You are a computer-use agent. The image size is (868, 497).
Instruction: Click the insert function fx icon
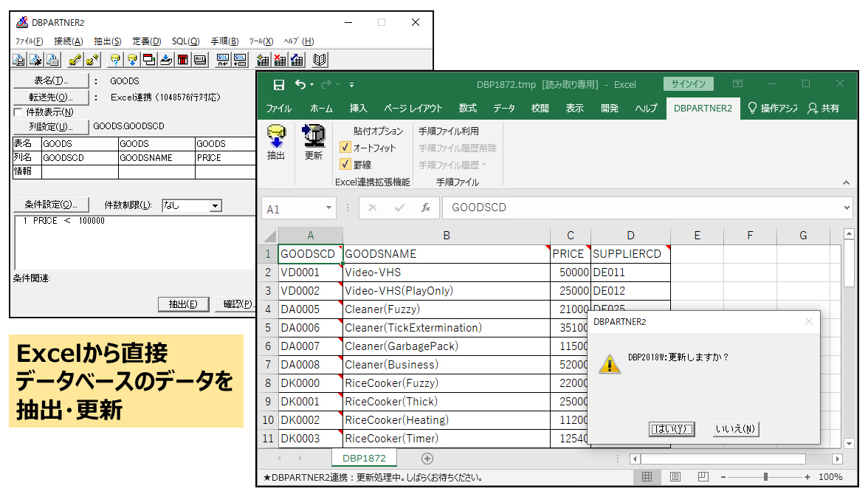(426, 208)
